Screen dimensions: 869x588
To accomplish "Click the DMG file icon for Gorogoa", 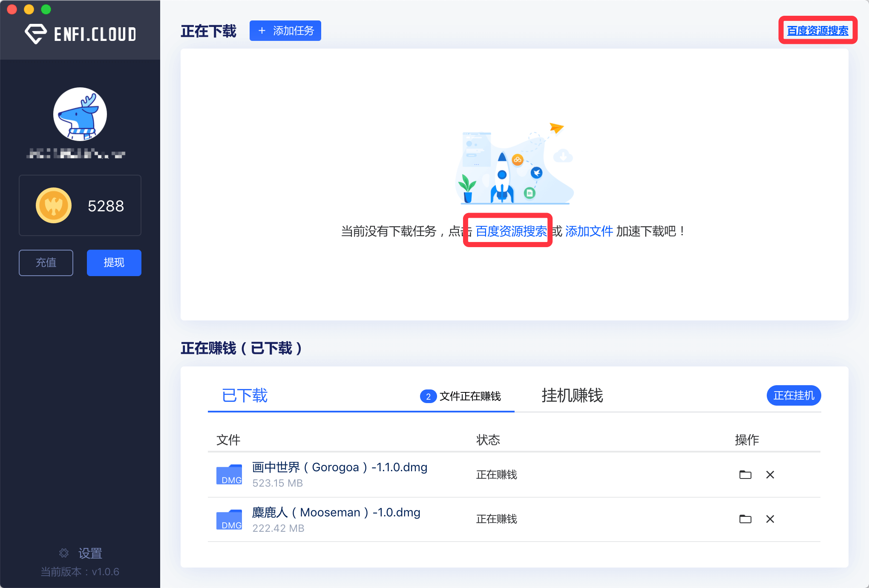I will click(x=229, y=474).
